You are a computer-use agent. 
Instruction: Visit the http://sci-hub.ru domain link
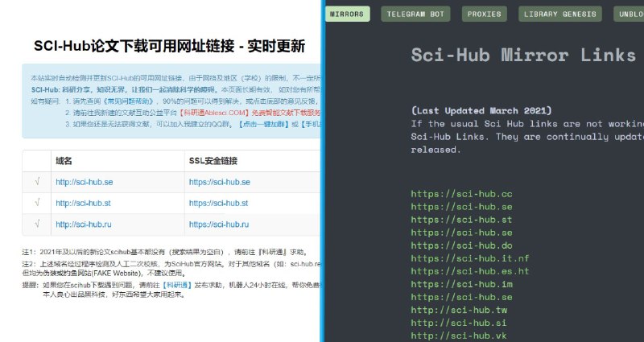83,224
